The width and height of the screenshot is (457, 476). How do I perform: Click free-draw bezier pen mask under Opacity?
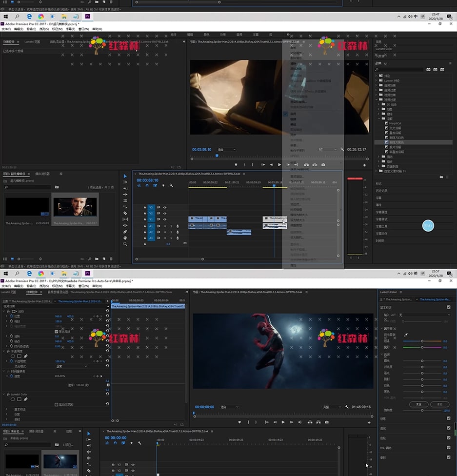[x=25, y=356]
